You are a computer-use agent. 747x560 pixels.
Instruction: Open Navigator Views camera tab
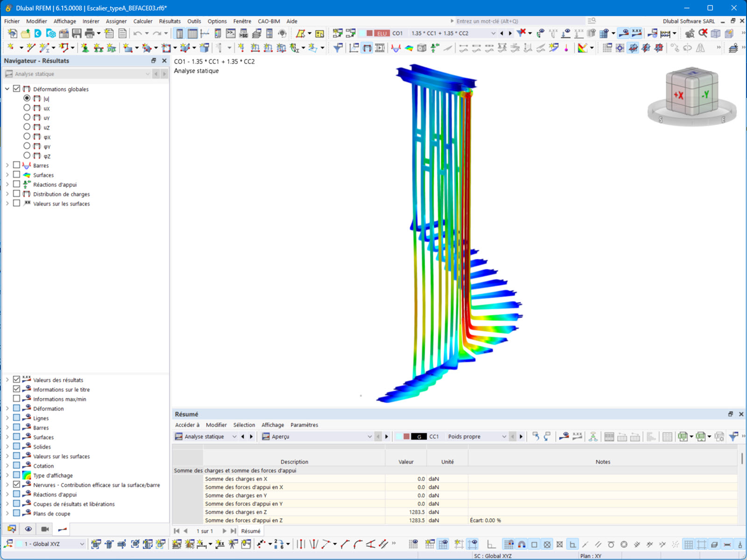coord(45,529)
